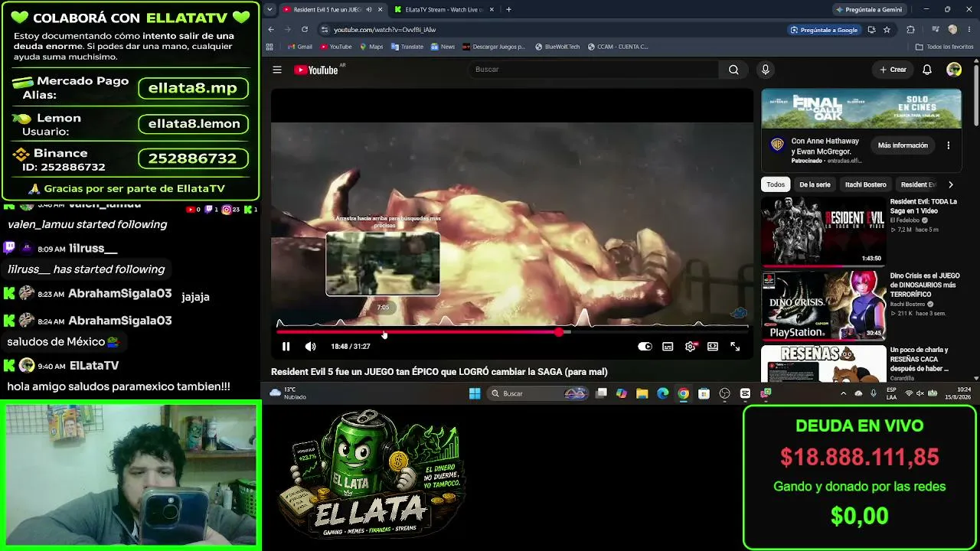Viewport: 980px width, 551px height.
Task: Open Microsoft Store from the taskbar
Action: pyautogui.click(x=704, y=393)
